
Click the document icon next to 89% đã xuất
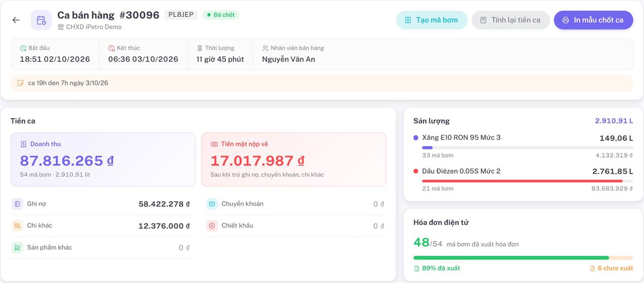click(417, 268)
